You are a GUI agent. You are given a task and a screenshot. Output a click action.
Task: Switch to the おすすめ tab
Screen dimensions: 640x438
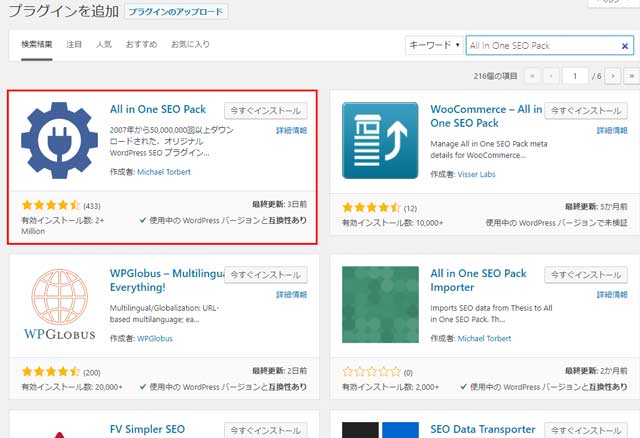point(141,44)
